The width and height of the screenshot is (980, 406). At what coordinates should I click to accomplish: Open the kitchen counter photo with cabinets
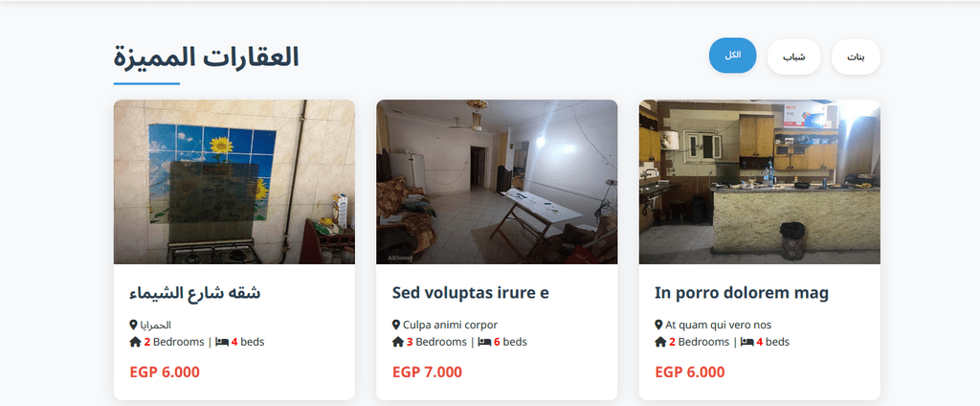click(759, 182)
